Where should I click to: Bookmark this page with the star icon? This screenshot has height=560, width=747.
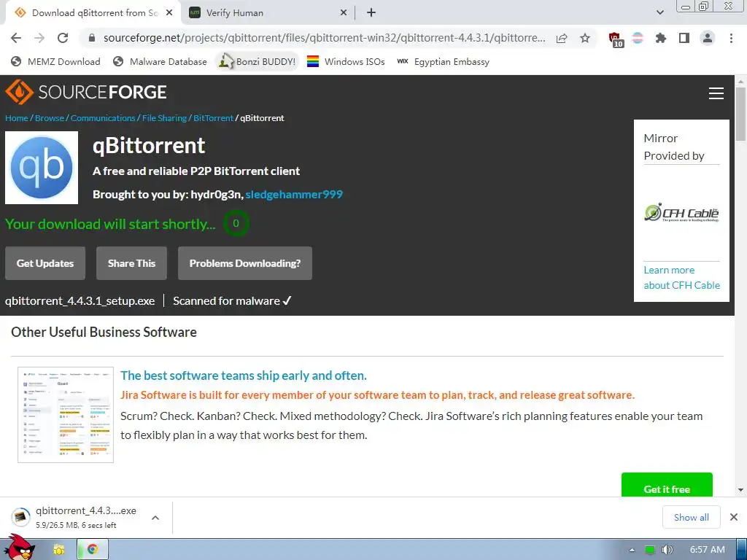(x=585, y=38)
